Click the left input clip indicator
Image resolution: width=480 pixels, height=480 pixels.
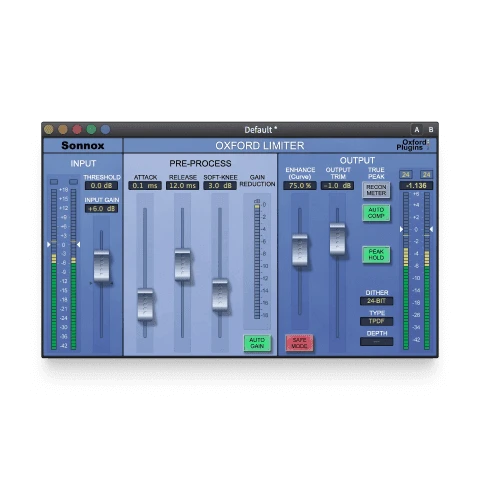(54, 182)
